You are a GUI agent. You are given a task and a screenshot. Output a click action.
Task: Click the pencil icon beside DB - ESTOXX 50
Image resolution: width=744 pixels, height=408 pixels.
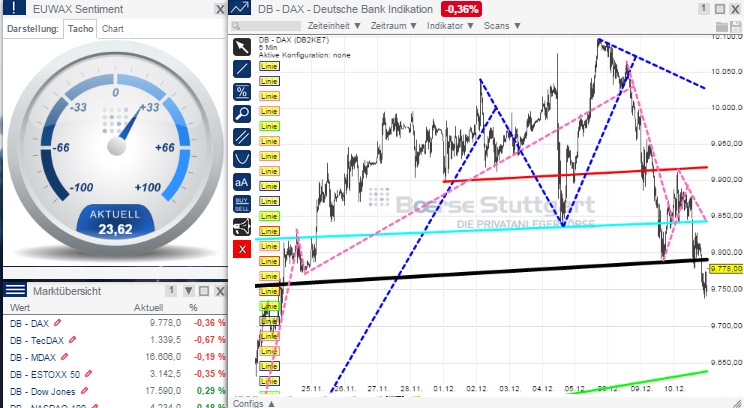(88, 374)
